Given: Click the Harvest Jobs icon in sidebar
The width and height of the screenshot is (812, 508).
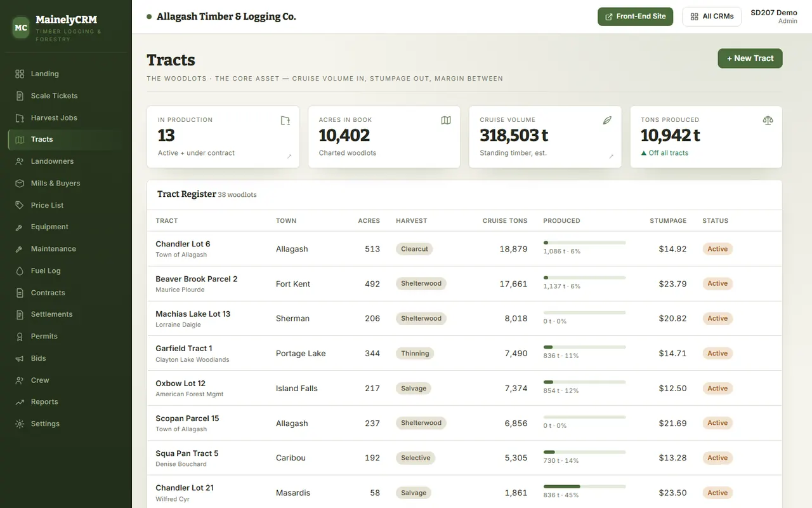Looking at the screenshot, I should 20,117.
